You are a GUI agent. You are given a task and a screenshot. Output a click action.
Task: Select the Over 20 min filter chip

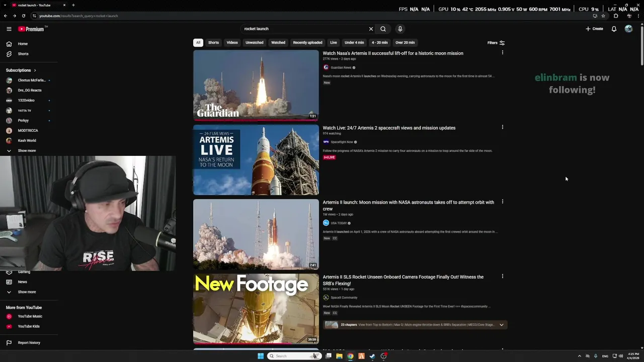(405, 43)
